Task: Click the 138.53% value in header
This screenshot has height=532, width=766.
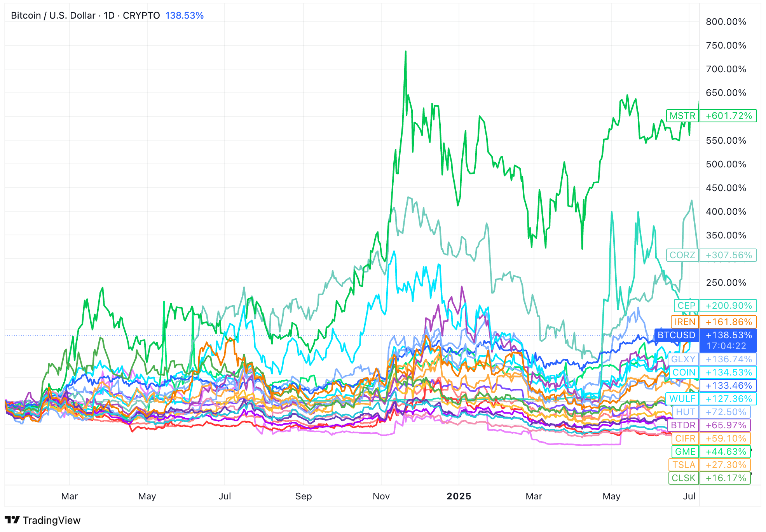Action: click(x=184, y=16)
